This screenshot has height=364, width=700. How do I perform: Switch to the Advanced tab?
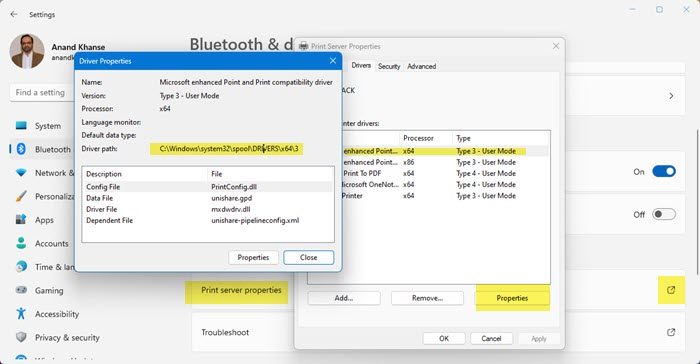click(421, 66)
